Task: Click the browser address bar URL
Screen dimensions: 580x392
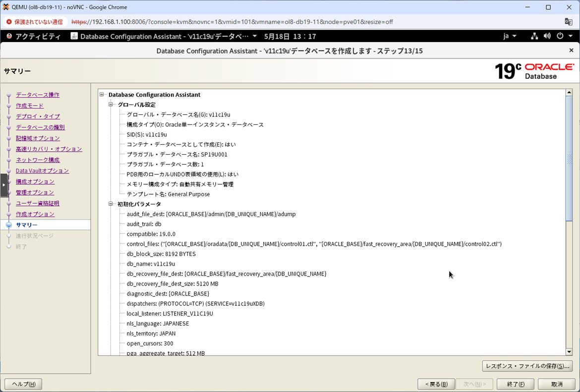Action: coord(232,22)
